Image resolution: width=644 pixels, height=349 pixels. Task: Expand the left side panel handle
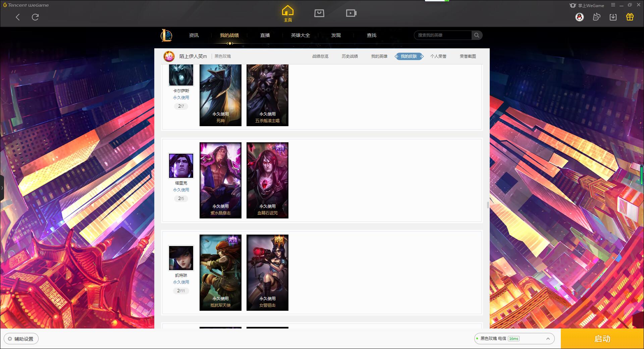tap(2, 188)
